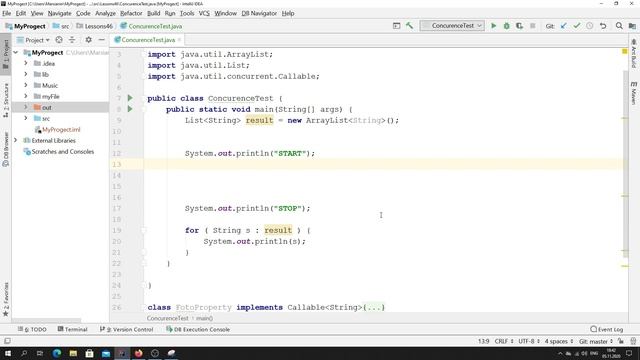Screen dimensions: 640x360
Task: Open Project panel settings gear
Action: click(89, 40)
